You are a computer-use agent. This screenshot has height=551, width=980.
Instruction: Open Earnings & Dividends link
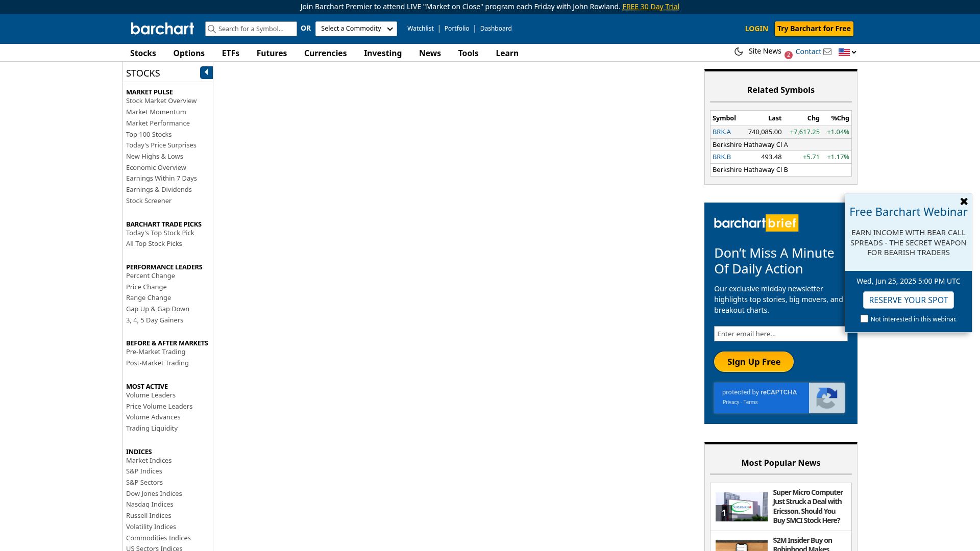pyautogui.click(x=159, y=189)
